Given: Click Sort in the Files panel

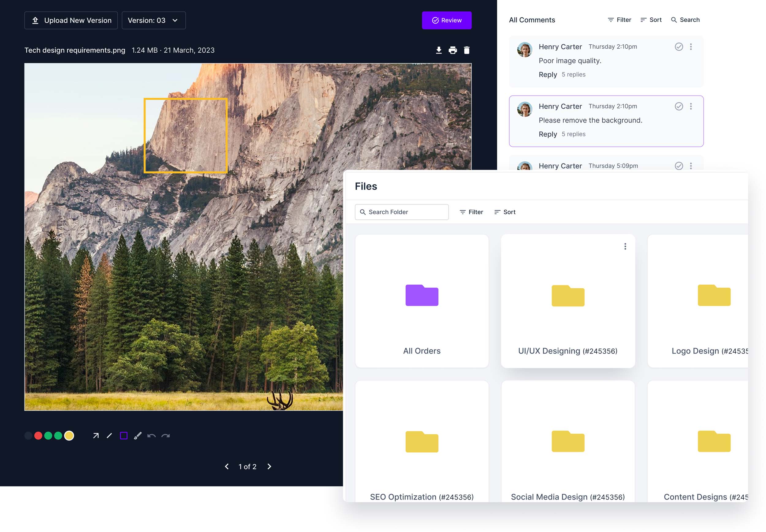Looking at the screenshot, I should point(505,212).
